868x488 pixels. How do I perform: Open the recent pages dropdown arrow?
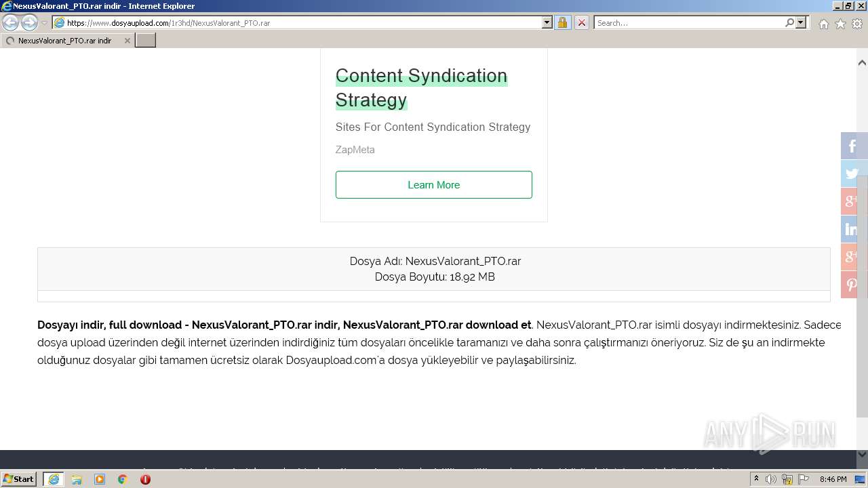coord(45,23)
